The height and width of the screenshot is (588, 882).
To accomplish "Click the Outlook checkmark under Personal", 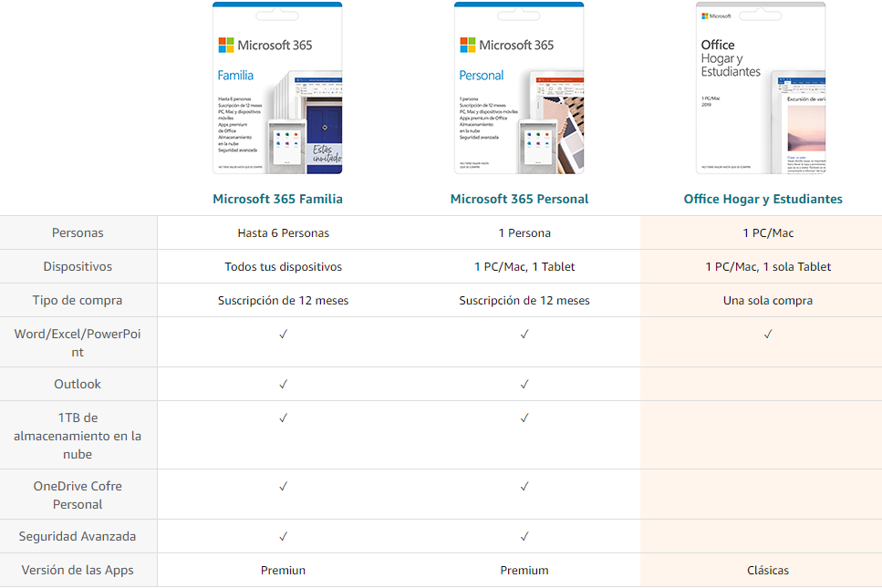I will 524,384.
